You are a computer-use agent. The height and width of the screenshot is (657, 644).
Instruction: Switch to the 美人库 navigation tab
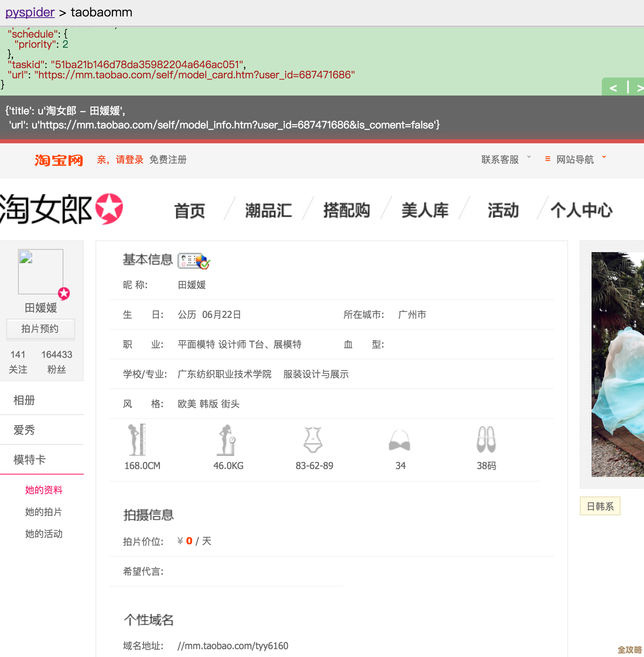(425, 210)
